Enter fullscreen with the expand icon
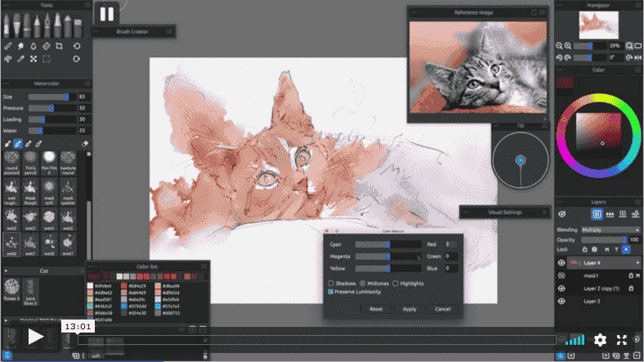The height and width of the screenshot is (362, 644). pyautogui.click(x=621, y=340)
